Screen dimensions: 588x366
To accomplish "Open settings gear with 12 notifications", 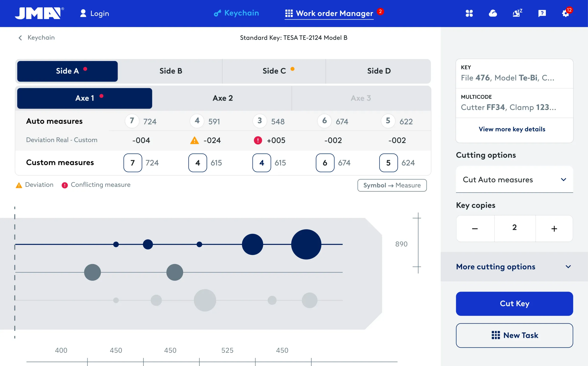I will click(565, 13).
